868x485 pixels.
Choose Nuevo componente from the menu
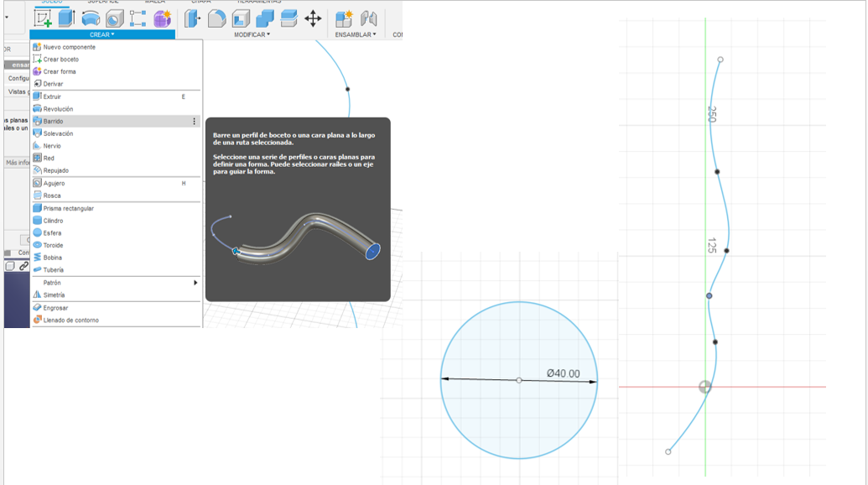[x=117, y=47]
